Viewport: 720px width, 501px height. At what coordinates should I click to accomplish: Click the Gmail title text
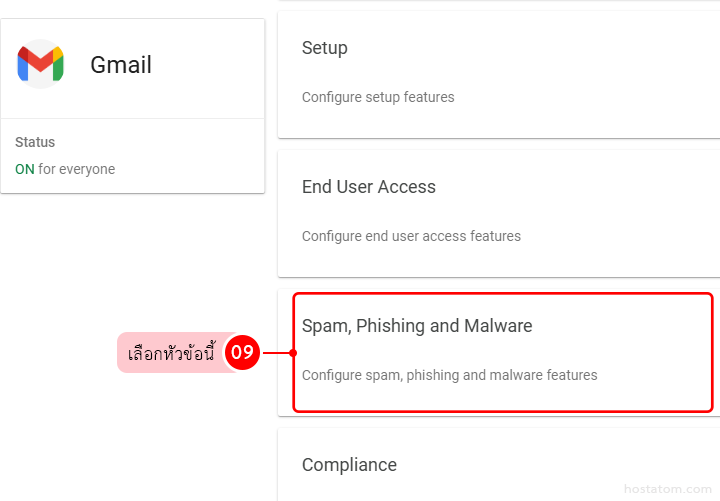pyautogui.click(x=121, y=65)
